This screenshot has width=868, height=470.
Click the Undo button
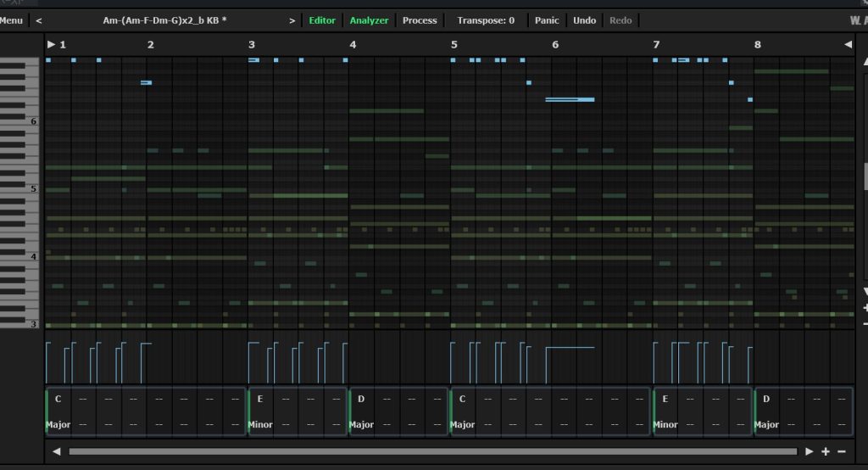(x=584, y=20)
